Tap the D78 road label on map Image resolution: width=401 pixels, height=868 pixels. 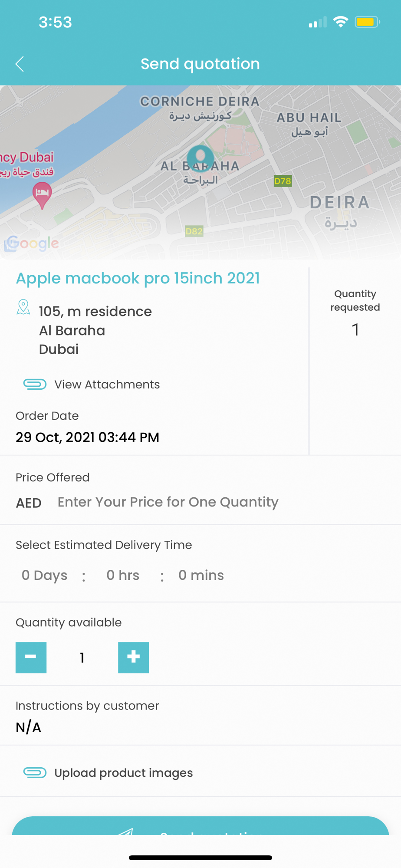[x=283, y=181]
